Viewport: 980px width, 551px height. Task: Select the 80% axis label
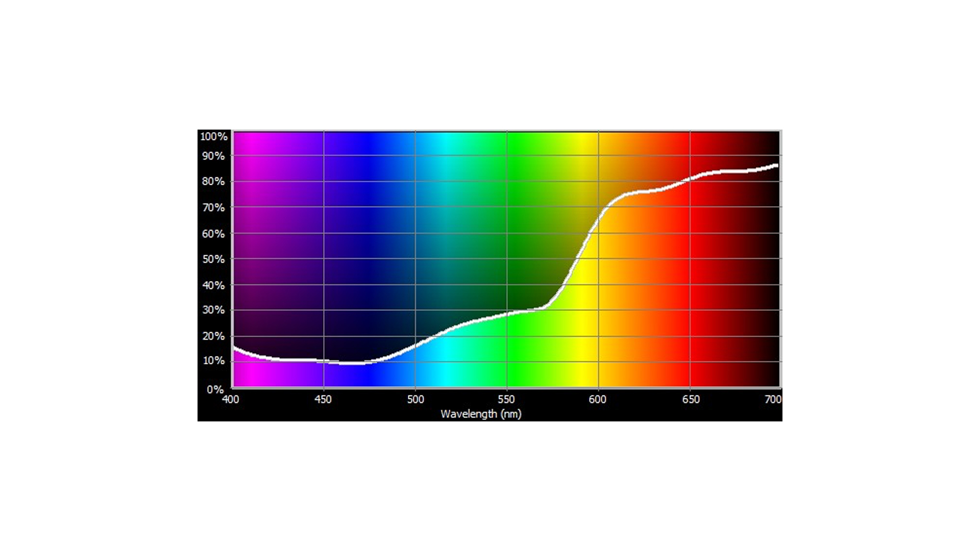pos(214,182)
